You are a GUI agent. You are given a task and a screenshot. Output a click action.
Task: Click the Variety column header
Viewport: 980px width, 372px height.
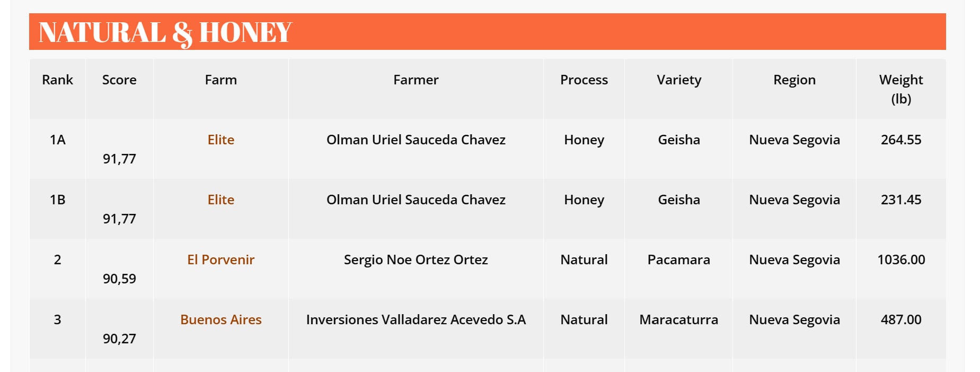[678, 80]
